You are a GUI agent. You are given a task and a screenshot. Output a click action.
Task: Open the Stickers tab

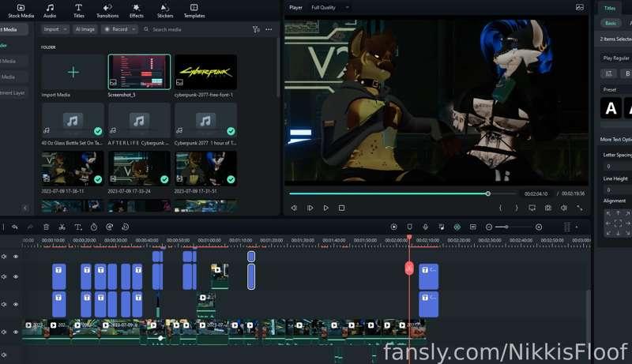165,11
